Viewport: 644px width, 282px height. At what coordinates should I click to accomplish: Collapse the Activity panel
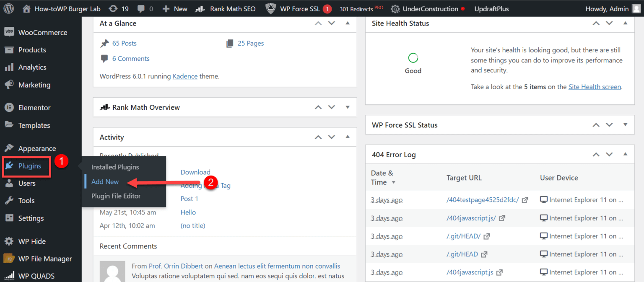tap(347, 137)
